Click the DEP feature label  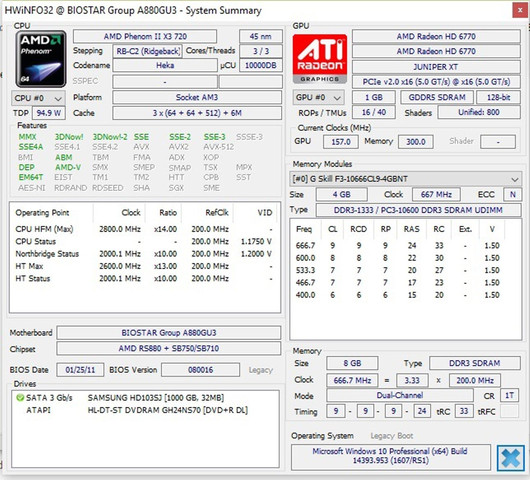coord(26,167)
